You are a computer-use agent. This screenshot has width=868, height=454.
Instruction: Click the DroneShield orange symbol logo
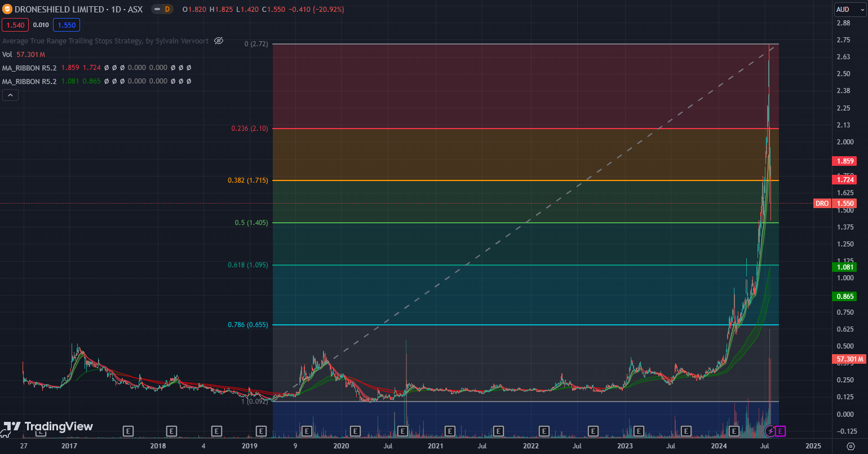(x=7, y=10)
